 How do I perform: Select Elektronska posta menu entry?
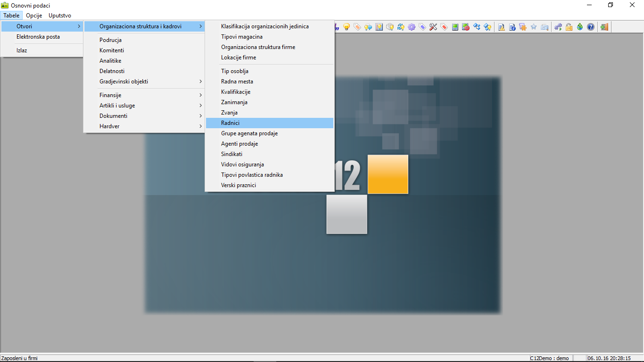(x=38, y=37)
